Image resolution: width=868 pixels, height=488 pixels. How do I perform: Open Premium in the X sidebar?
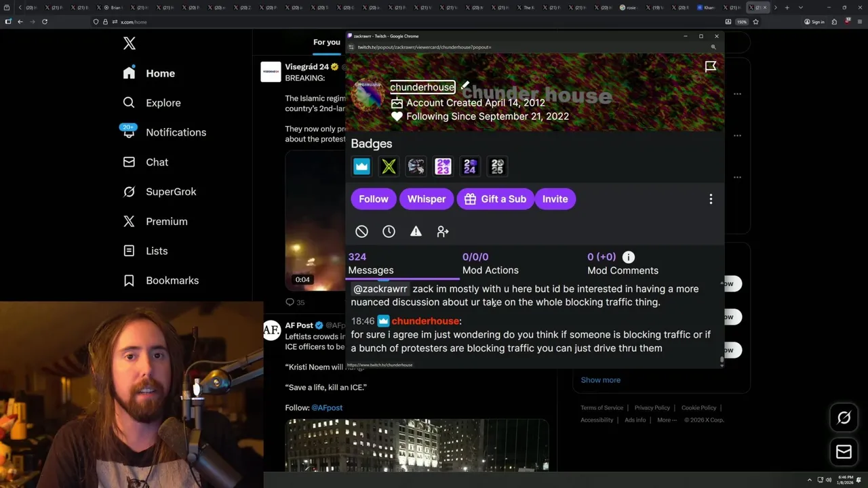coord(155,221)
